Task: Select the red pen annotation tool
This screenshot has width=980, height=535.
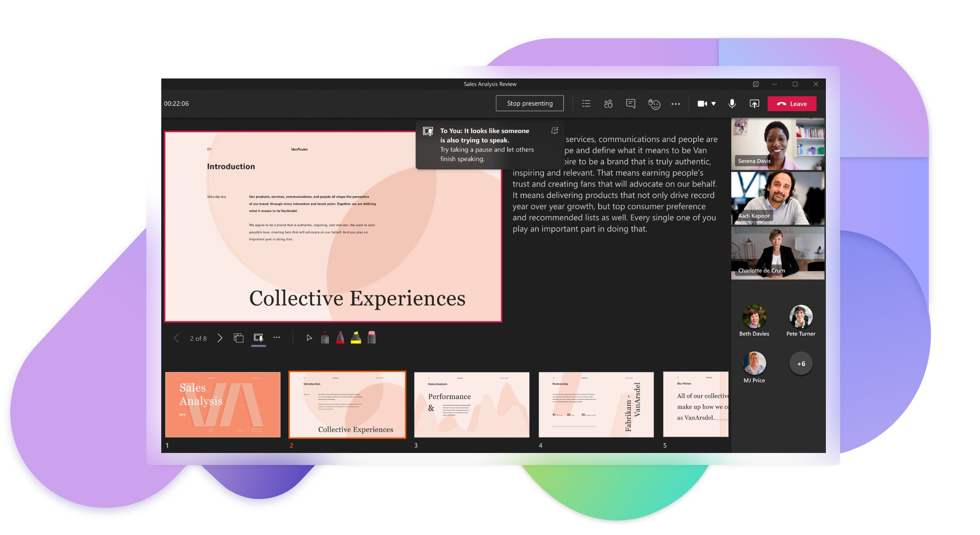Action: point(339,337)
